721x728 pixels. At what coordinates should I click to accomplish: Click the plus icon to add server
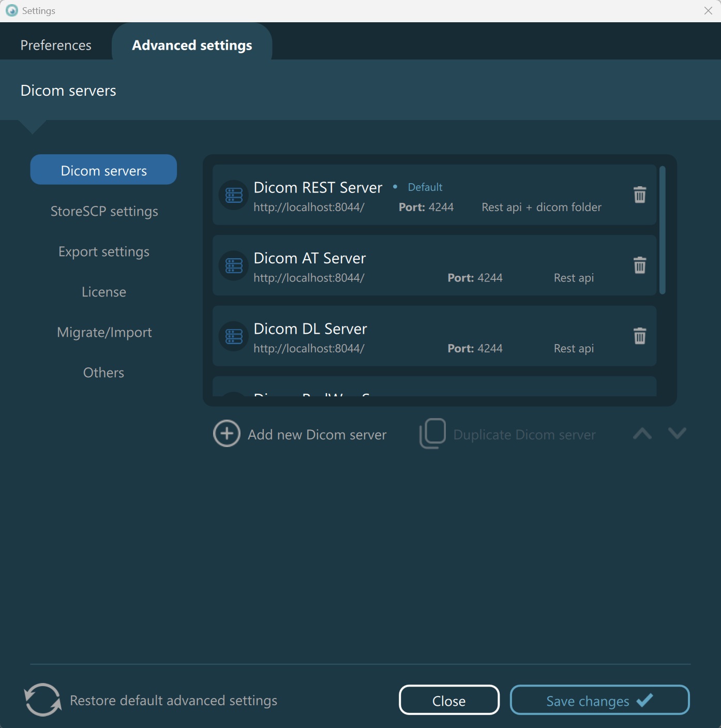pos(227,434)
